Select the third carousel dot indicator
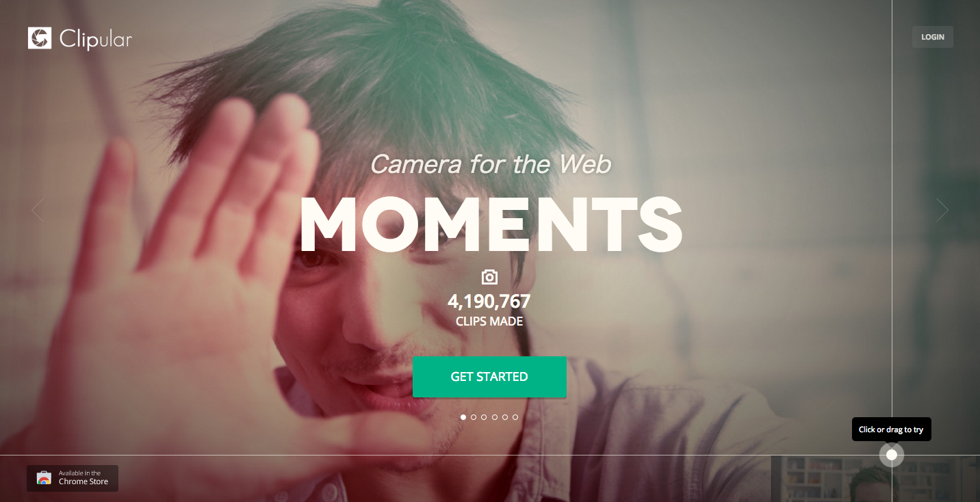Viewport: 980px width, 502px height. tap(484, 417)
